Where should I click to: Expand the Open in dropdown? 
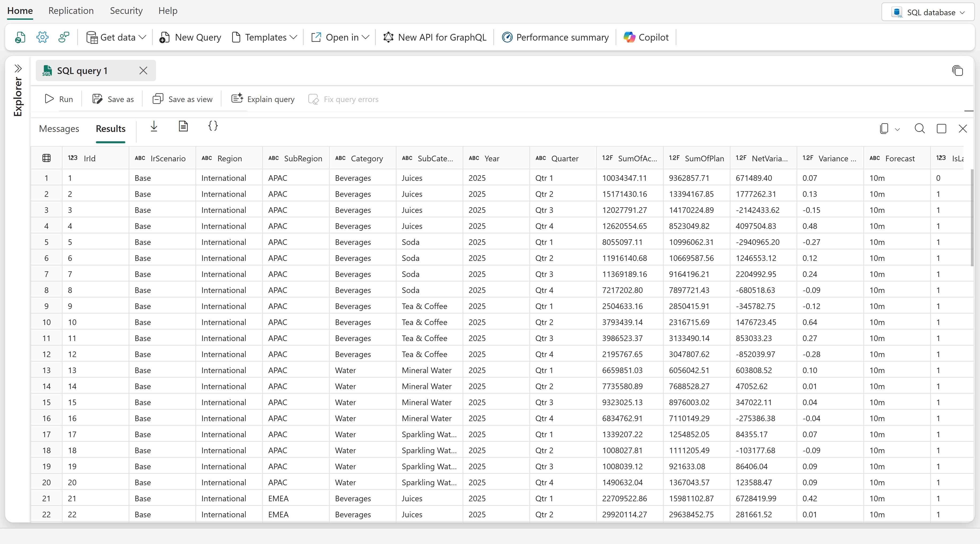point(340,37)
